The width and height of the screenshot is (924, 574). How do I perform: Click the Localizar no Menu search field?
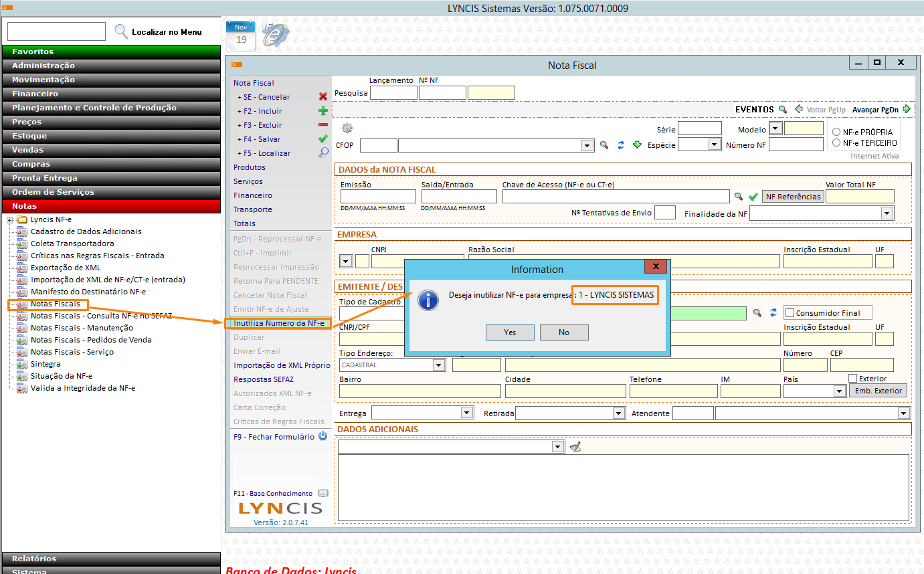click(56, 31)
